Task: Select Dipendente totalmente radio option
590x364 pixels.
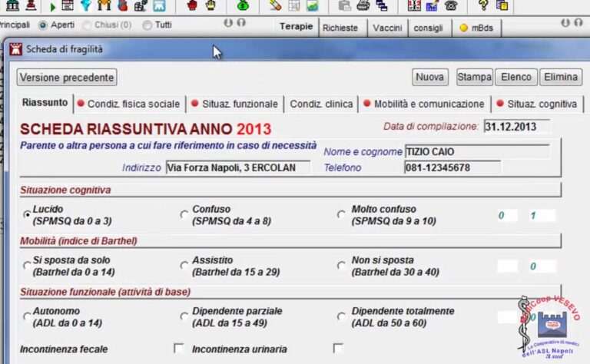Action: click(341, 316)
